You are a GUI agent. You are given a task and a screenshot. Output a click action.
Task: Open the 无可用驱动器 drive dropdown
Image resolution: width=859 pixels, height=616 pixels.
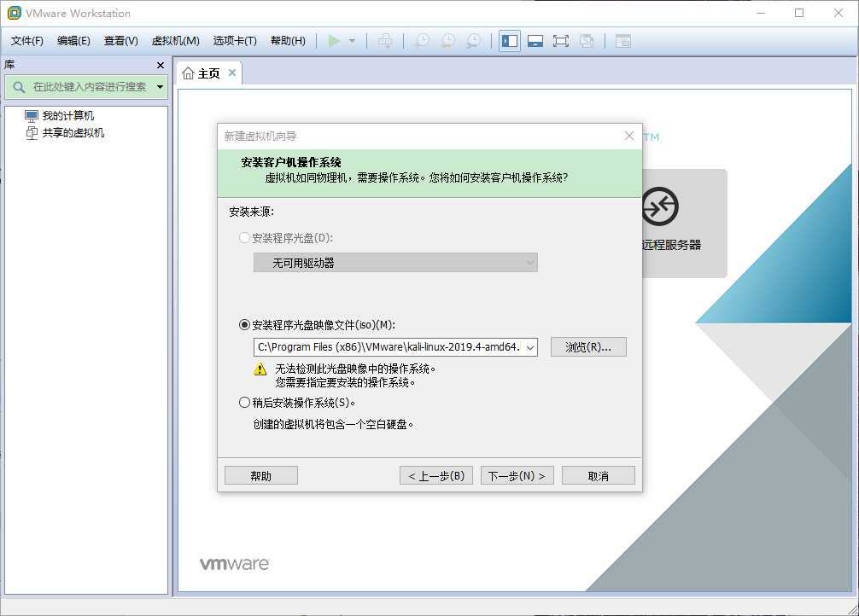pos(395,263)
